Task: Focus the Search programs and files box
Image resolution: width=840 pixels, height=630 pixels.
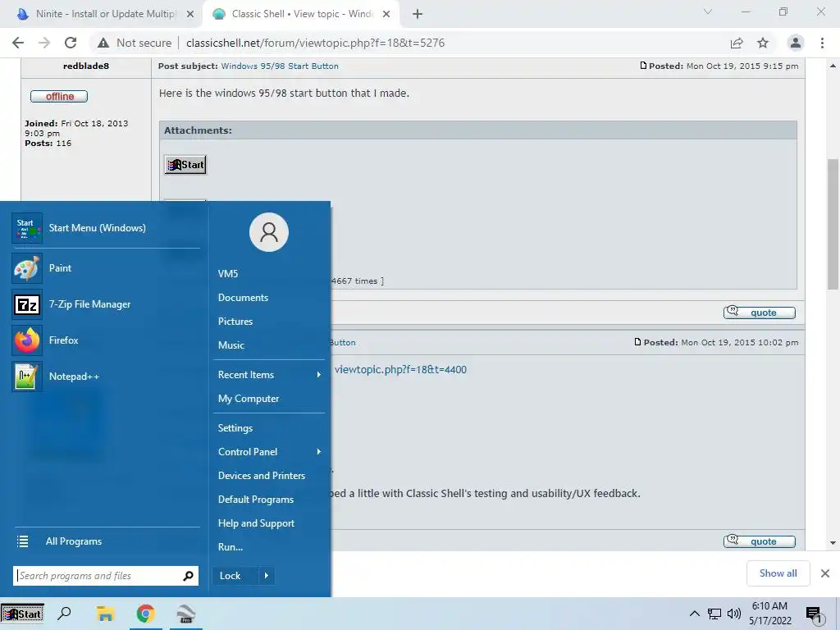Action: pyautogui.click(x=106, y=576)
